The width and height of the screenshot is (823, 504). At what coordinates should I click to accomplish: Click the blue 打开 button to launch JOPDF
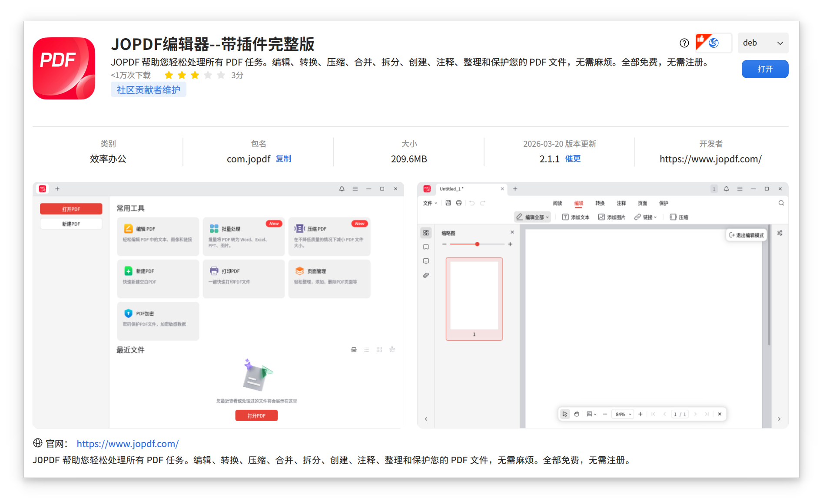pos(765,69)
